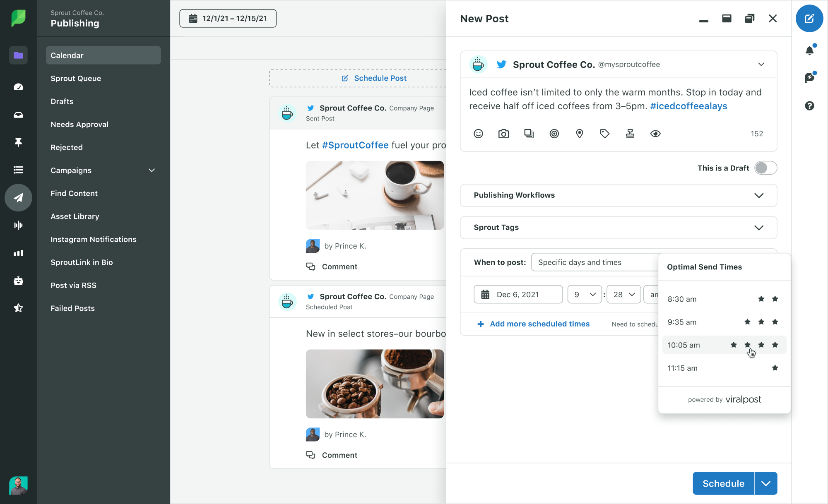Click the emoji/smiley face icon
This screenshot has width=828, height=504.
pos(479,134)
